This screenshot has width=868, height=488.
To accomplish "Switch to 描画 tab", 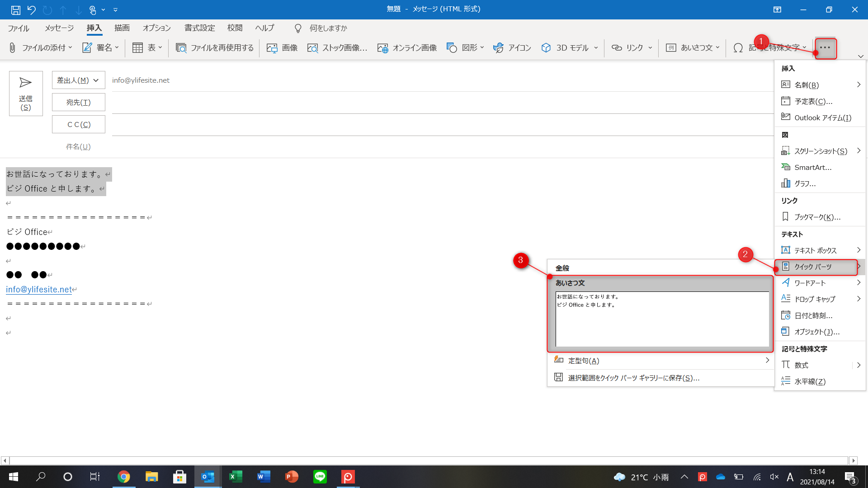I will pyautogui.click(x=122, y=28).
